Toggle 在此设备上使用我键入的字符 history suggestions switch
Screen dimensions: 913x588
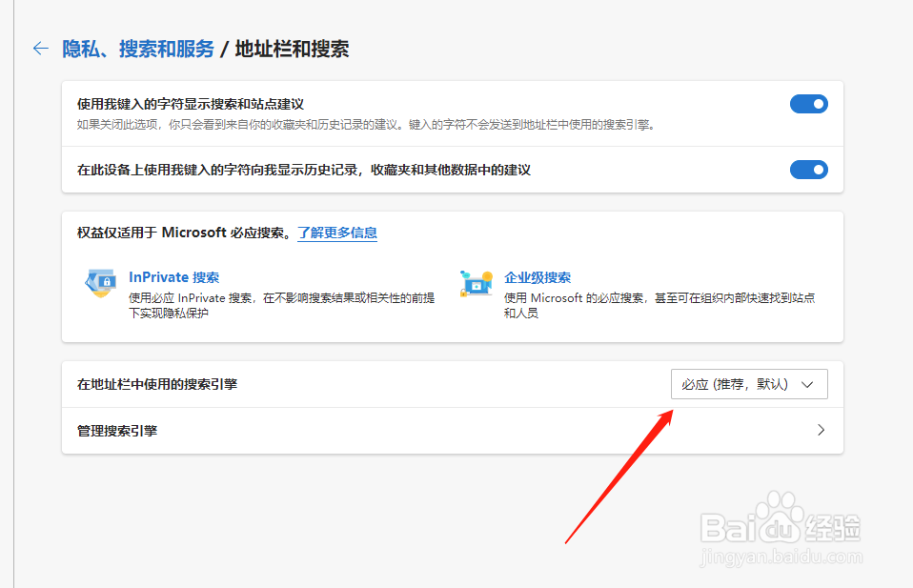point(809,170)
